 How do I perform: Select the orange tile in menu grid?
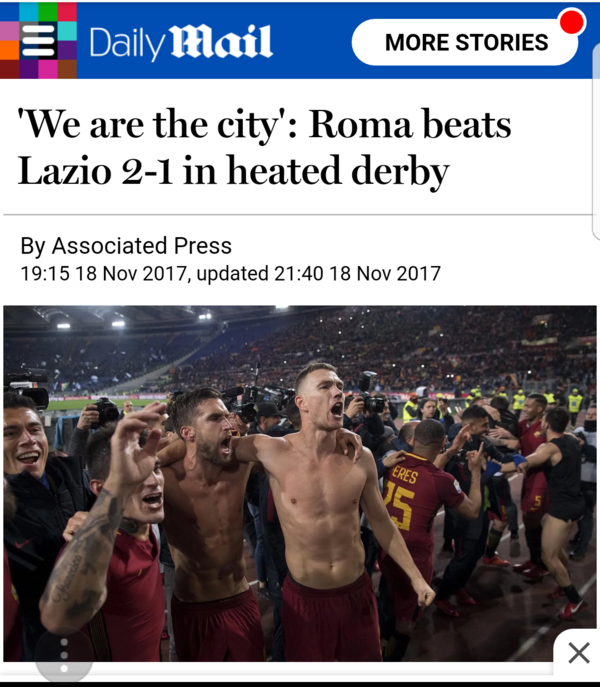(x=10, y=50)
